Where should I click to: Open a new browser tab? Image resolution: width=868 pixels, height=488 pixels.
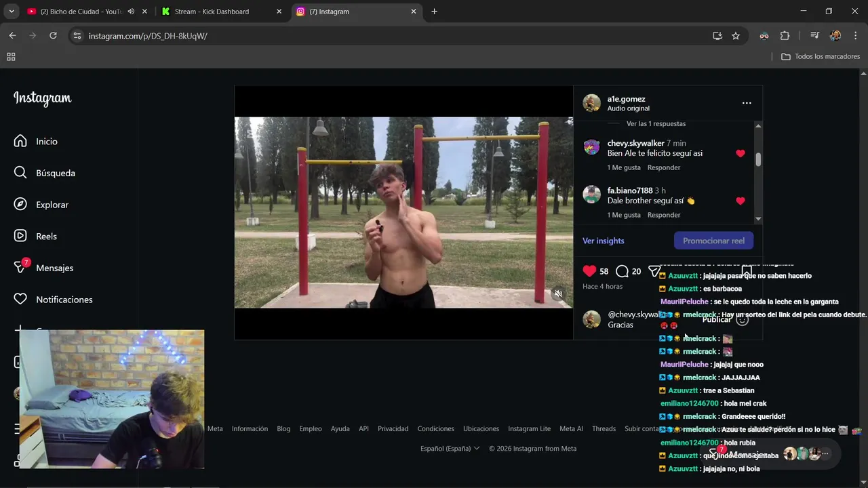pos(434,12)
